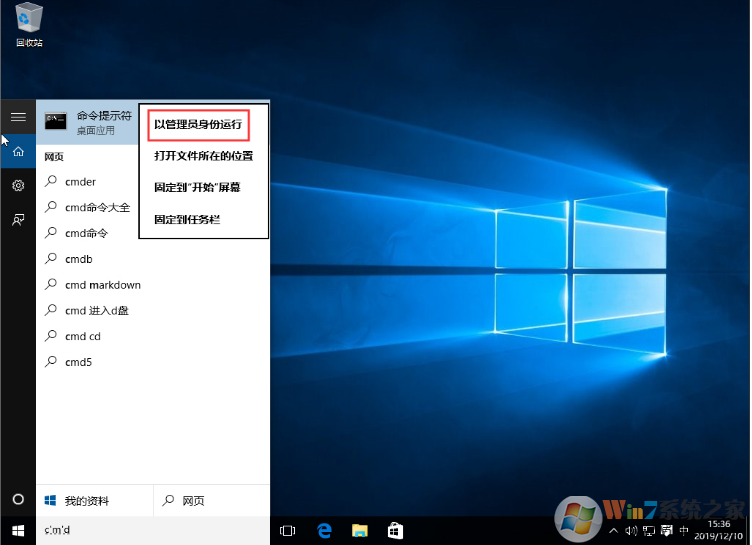Click the search box containing cmd
Screen dimensions: 752x545
(x=150, y=530)
